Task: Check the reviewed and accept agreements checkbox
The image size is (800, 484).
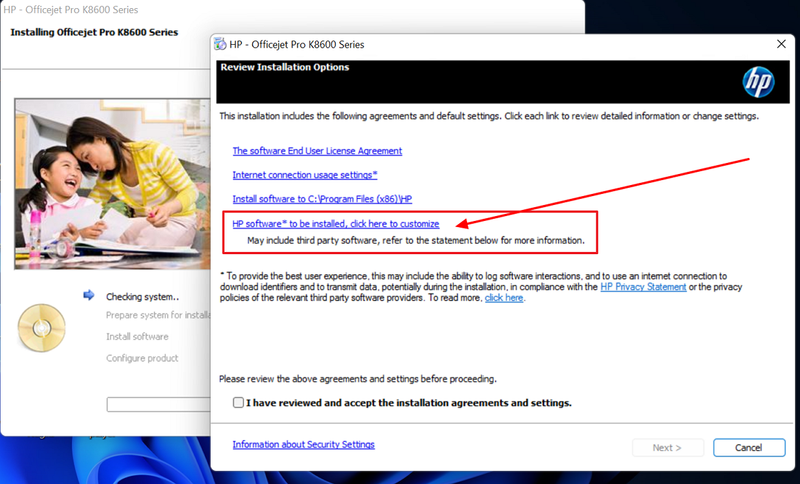Action: [238, 403]
